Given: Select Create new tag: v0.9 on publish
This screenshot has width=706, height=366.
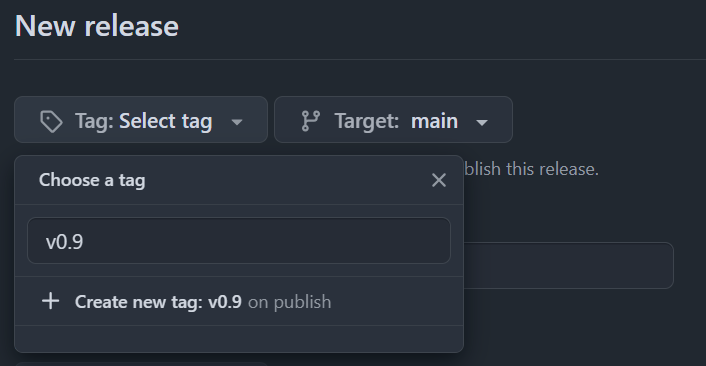Looking at the screenshot, I should [x=239, y=301].
